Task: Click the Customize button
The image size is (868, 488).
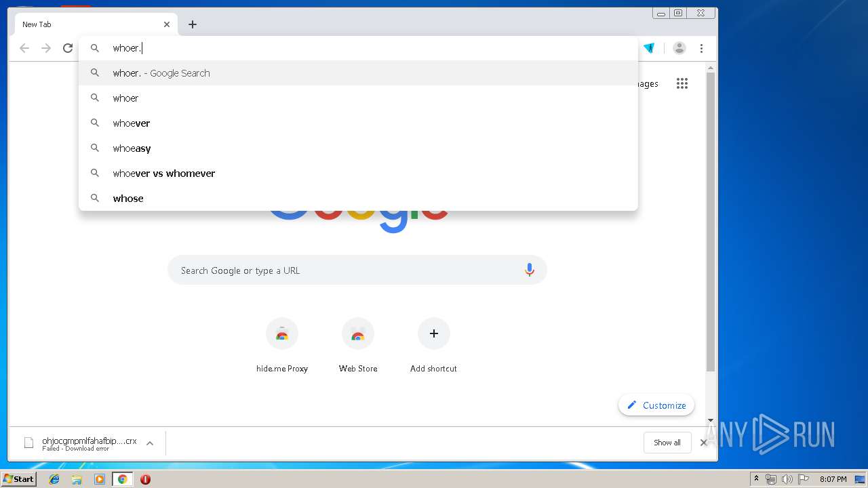Action: pyautogui.click(x=656, y=405)
